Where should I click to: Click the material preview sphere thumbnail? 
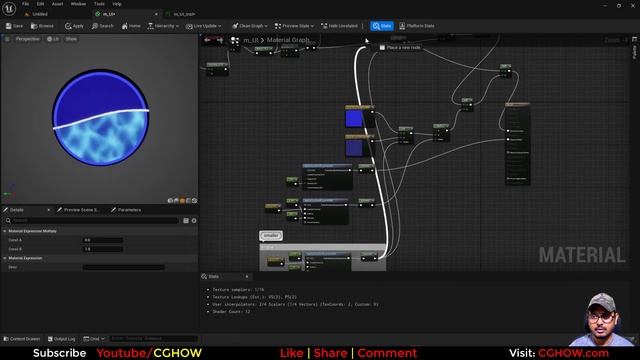[100, 118]
